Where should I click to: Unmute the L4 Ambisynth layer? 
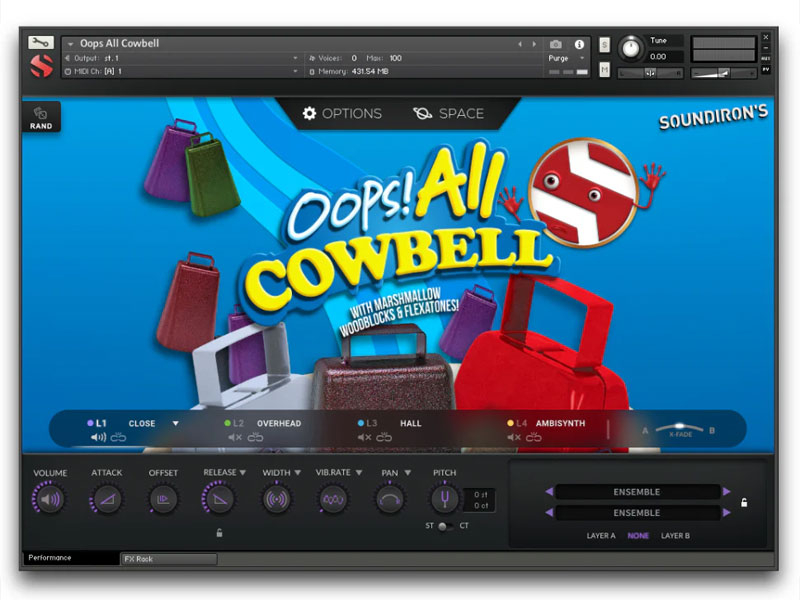click(x=514, y=437)
